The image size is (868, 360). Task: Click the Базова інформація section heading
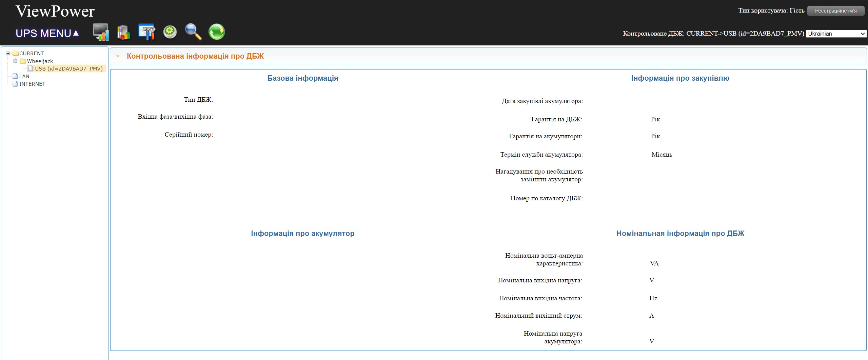tap(302, 78)
